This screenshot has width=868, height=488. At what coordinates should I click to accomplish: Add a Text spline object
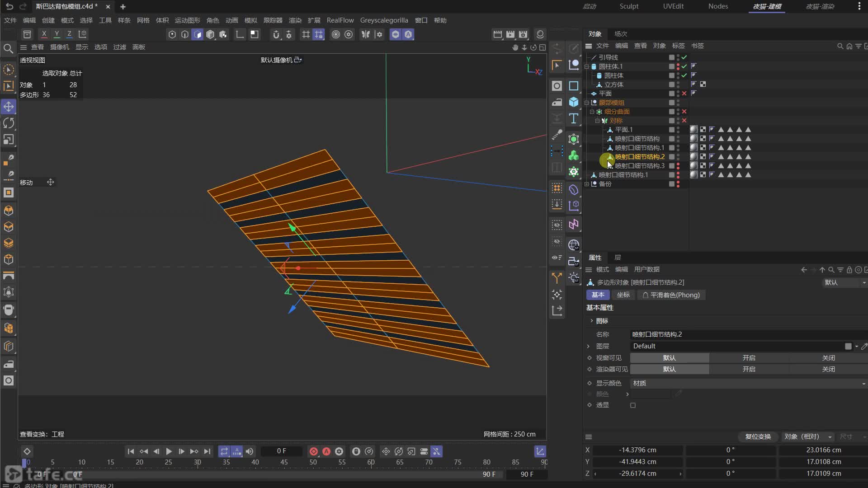click(x=574, y=118)
